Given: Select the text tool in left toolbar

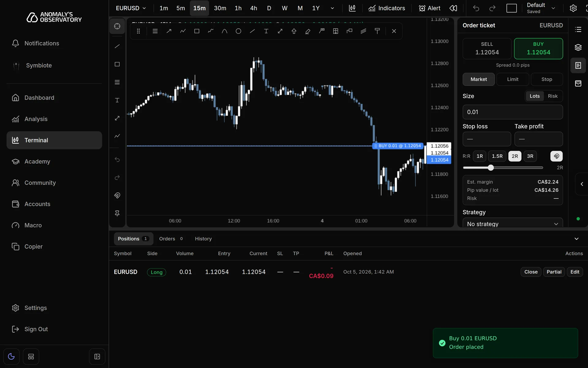Looking at the screenshot, I should point(117,100).
